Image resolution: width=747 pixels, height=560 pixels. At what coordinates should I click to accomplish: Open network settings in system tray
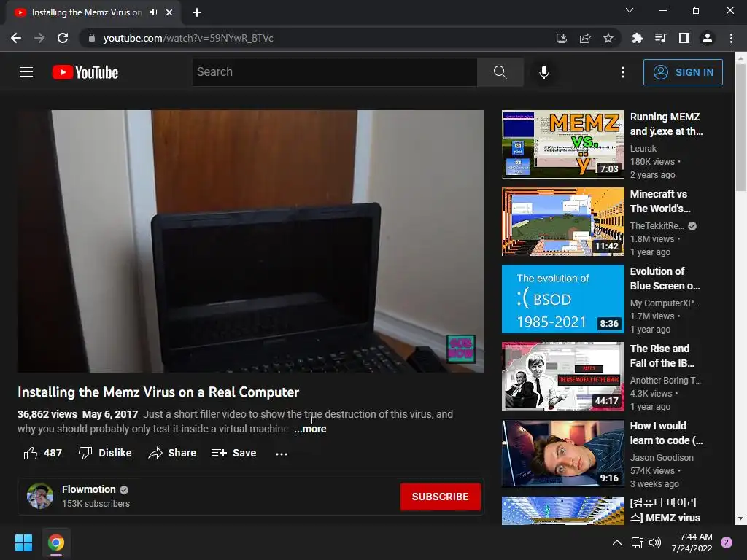tap(637, 542)
